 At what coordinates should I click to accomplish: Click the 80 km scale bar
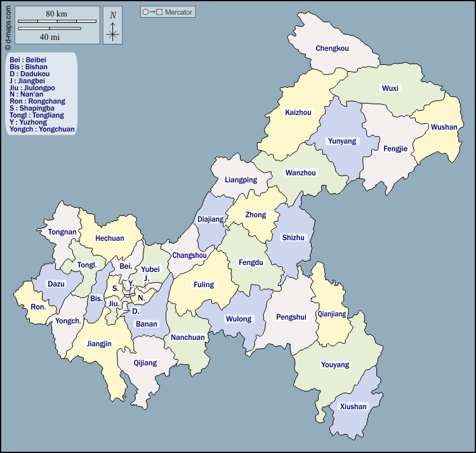[x=57, y=22]
